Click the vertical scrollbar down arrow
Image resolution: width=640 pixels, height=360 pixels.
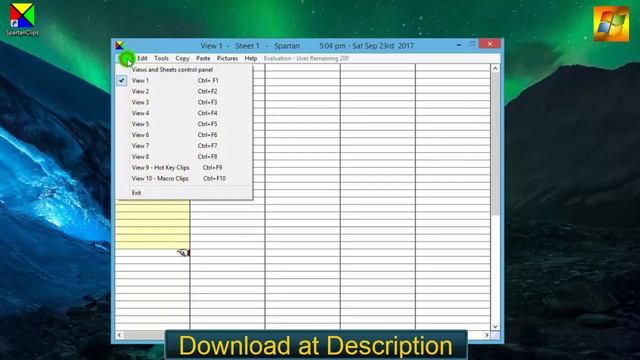pos(495,326)
